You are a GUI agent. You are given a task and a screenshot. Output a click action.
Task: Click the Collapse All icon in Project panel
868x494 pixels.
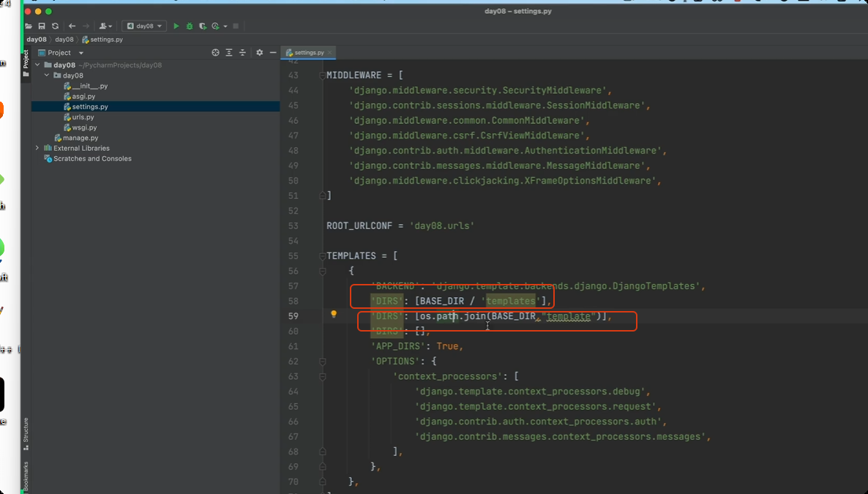coord(242,53)
